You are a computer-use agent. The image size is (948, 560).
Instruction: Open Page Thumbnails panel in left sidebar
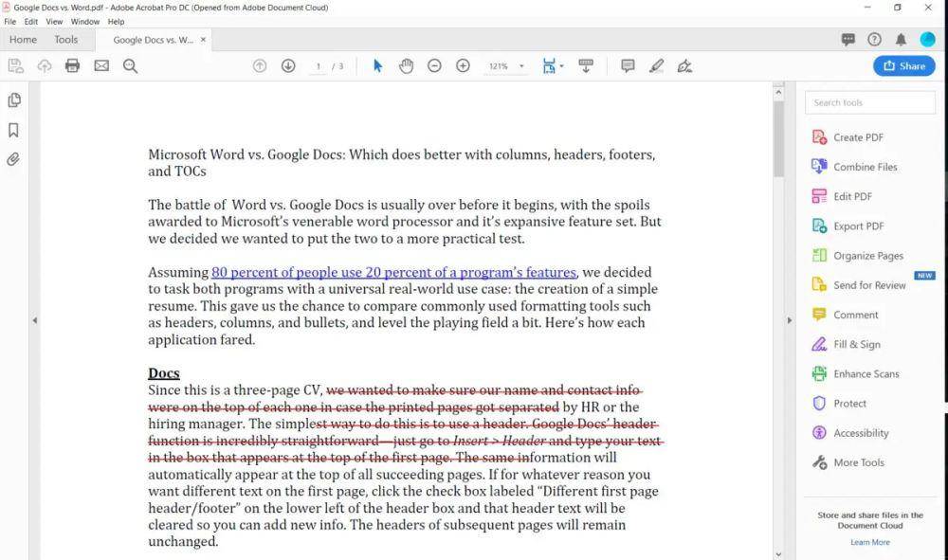click(x=14, y=100)
